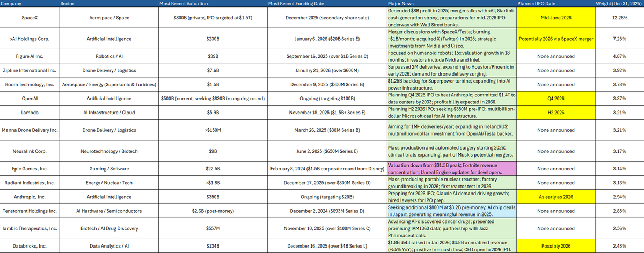
Task: Click AI Hardware / Semiconductors cell
Action: point(110,211)
